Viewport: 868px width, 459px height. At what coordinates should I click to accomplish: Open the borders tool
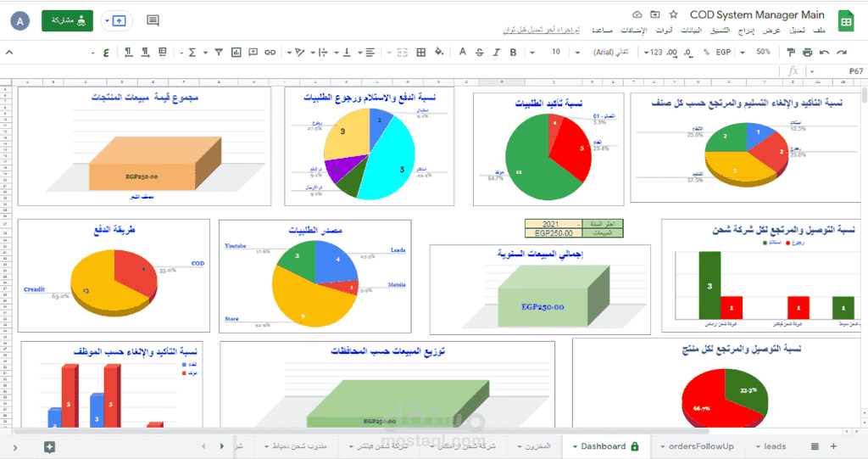420,52
